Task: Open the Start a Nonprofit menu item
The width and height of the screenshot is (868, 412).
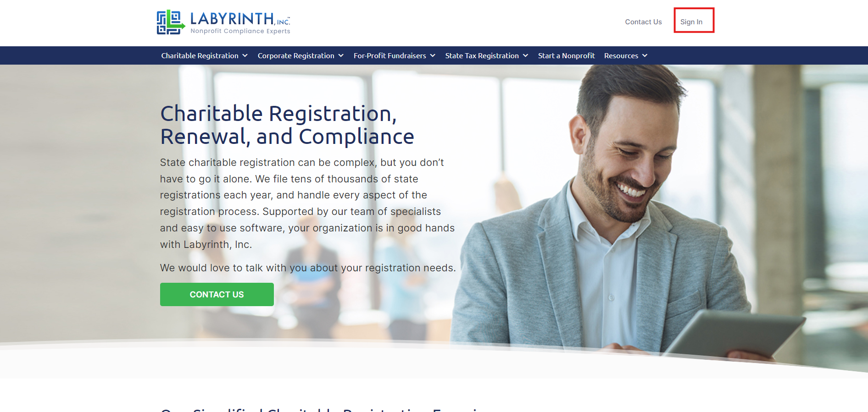Action: pos(566,55)
